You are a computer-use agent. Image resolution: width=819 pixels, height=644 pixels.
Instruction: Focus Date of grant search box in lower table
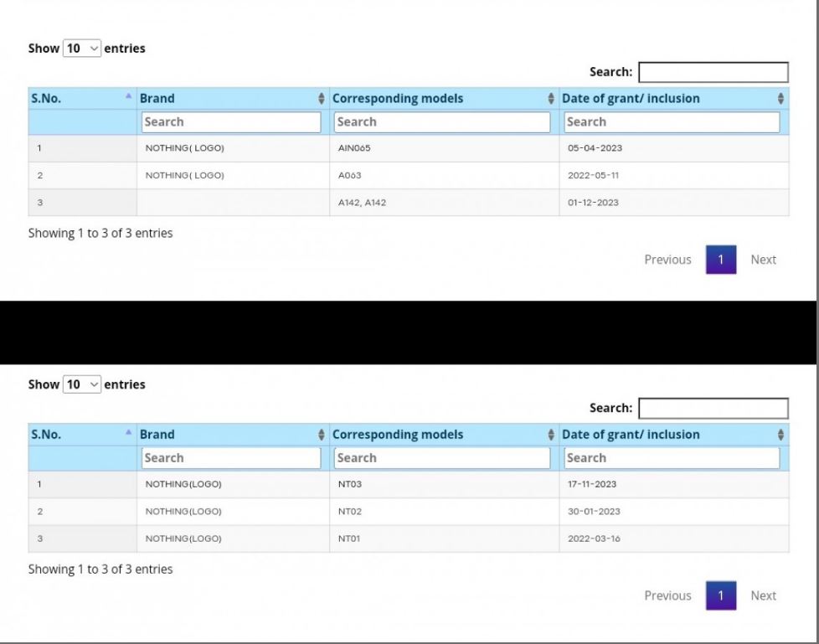click(672, 458)
